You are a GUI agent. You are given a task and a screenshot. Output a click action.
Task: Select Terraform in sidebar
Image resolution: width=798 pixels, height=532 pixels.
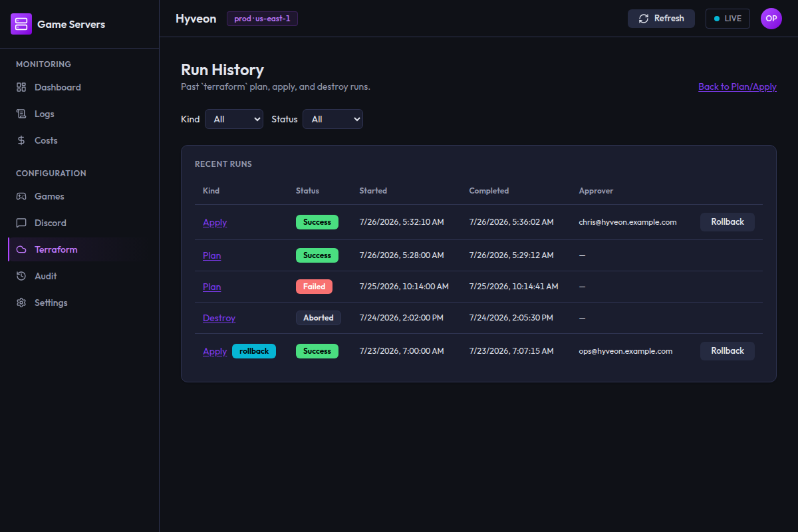point(80,249)
